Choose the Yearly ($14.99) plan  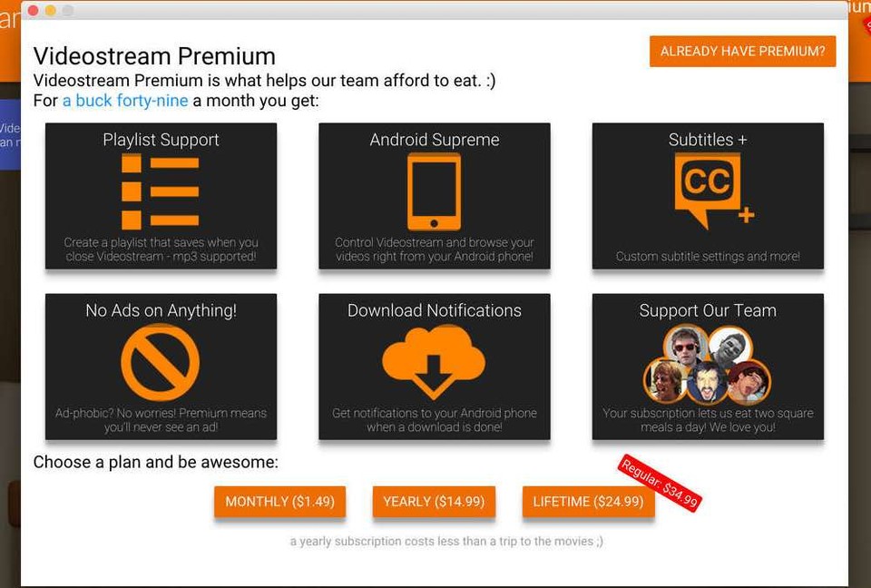434,502
